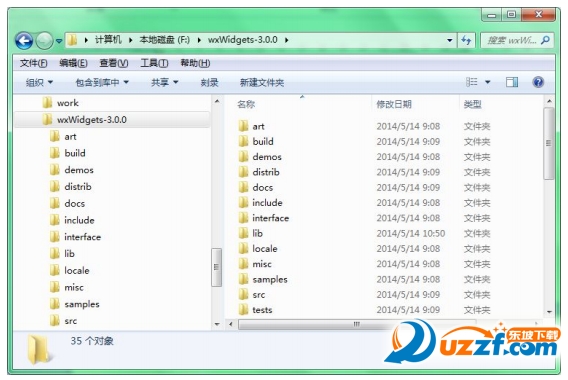
Task: Sort by the 名称 column header
Action: pos(246,104)
